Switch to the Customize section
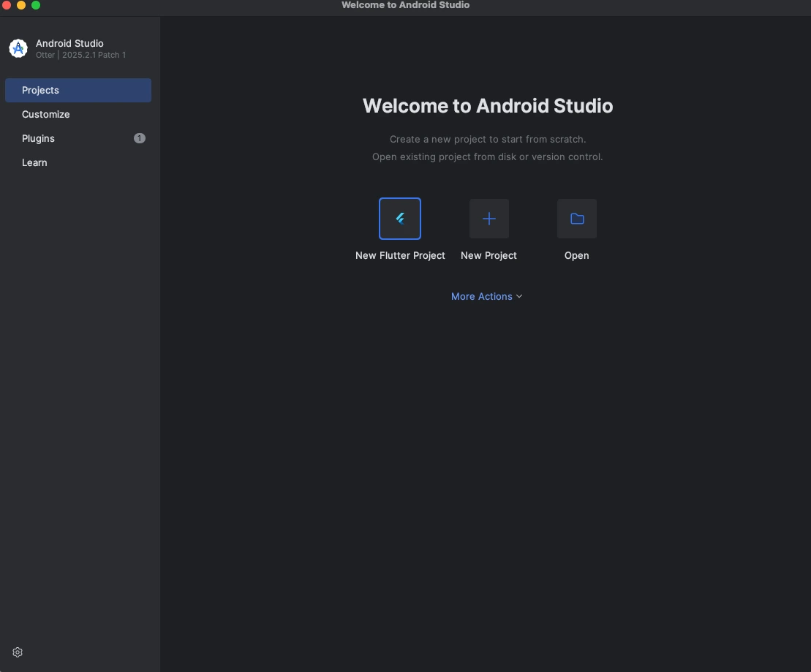This screenshot has height=672, width=811. click(x=46, y=114)
